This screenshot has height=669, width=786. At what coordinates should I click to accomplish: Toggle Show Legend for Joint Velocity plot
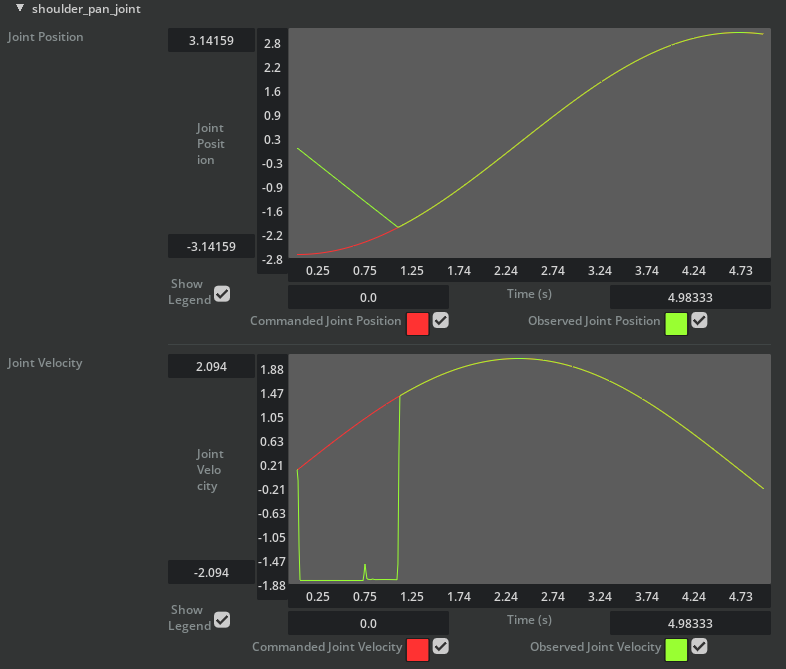point(222,620)
